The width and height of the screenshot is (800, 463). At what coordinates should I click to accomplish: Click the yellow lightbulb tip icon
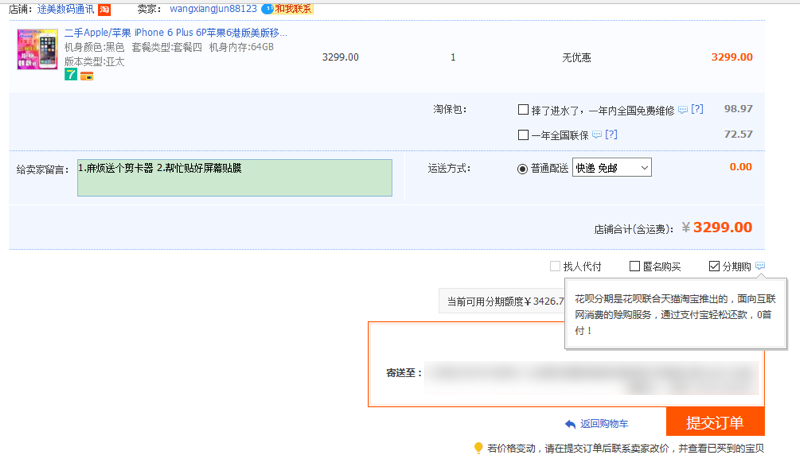(478, 448)
